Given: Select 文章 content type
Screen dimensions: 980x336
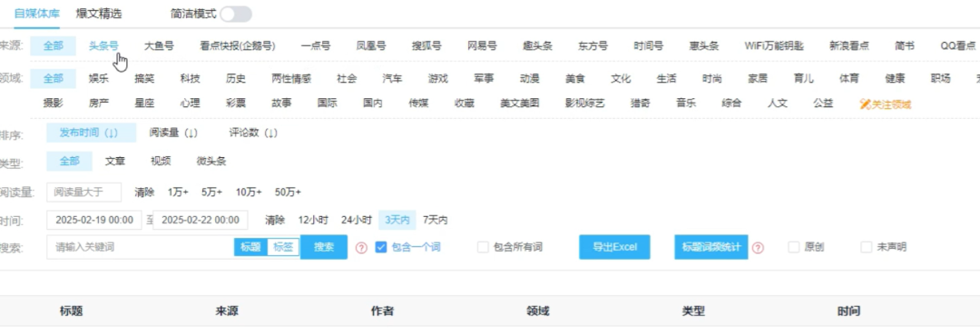Looking at the screenshot, I should 115,161.
